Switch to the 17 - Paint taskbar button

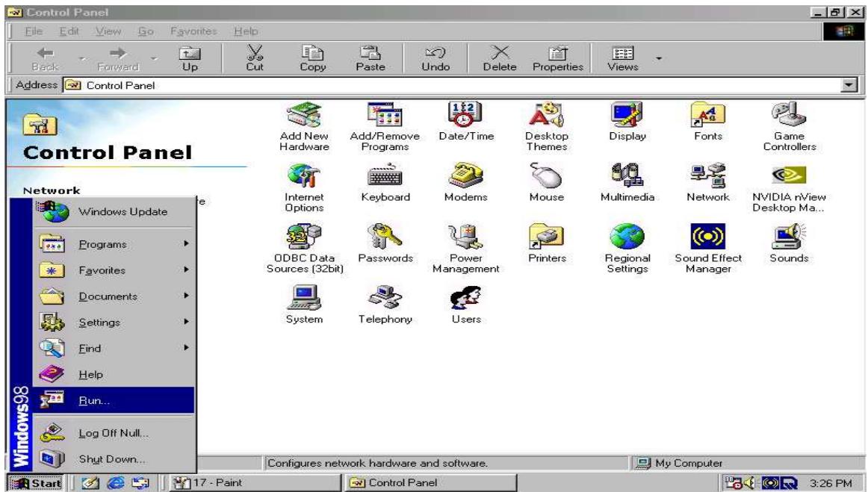[254, 482]
